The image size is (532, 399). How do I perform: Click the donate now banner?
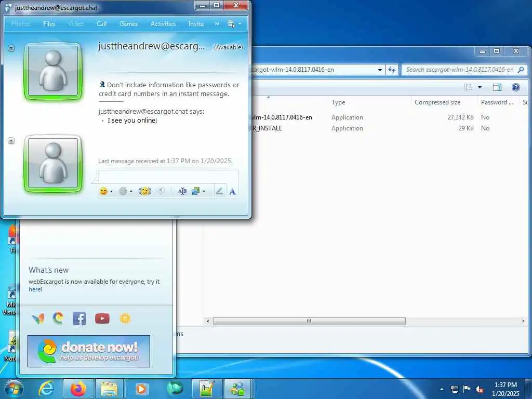click(89, 351)
